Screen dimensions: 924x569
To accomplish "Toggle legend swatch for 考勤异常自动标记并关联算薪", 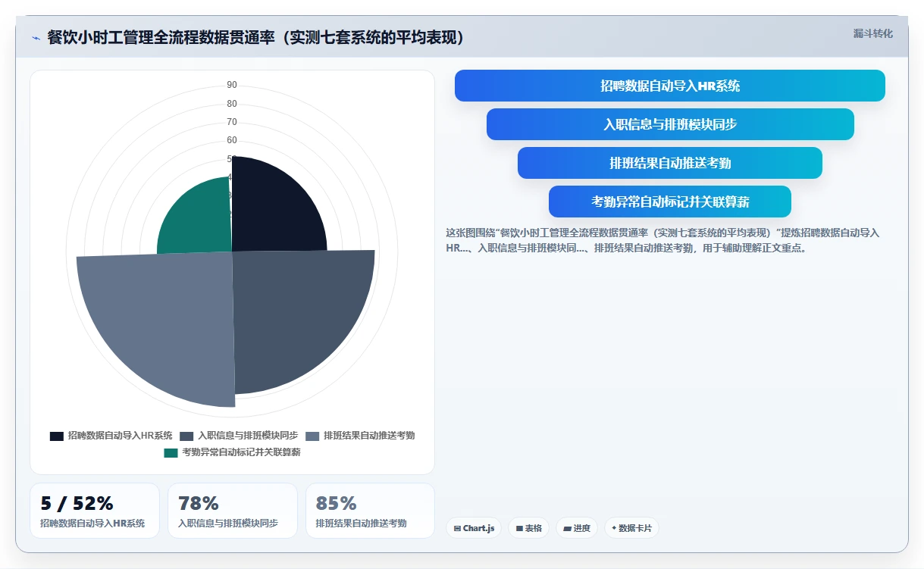I will (x=171, y=453).
